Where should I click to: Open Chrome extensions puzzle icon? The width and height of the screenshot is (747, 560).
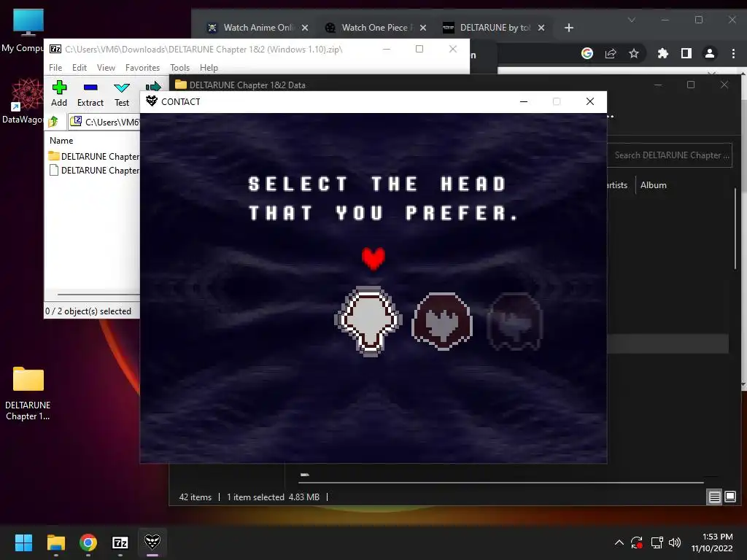662,53
